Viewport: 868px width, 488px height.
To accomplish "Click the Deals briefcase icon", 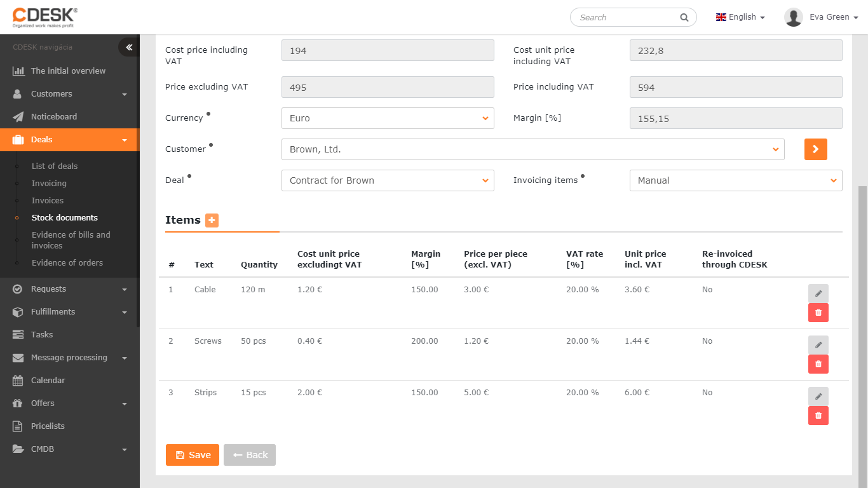I will tap(18, 139).
